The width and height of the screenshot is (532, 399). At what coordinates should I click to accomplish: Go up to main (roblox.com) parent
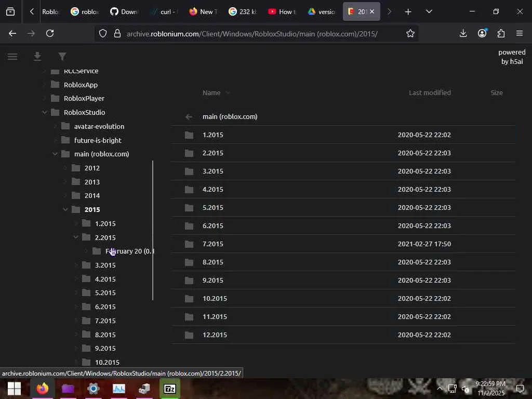coord(343,117)
